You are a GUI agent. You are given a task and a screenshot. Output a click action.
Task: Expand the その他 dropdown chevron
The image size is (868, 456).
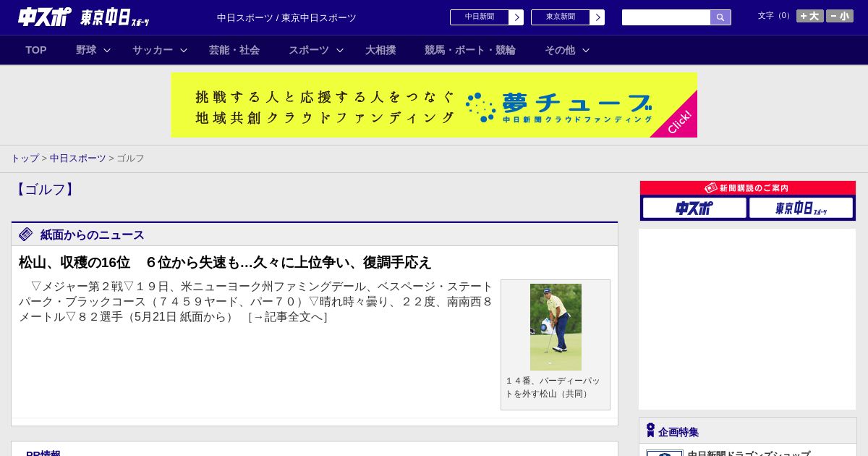[586, 50]
